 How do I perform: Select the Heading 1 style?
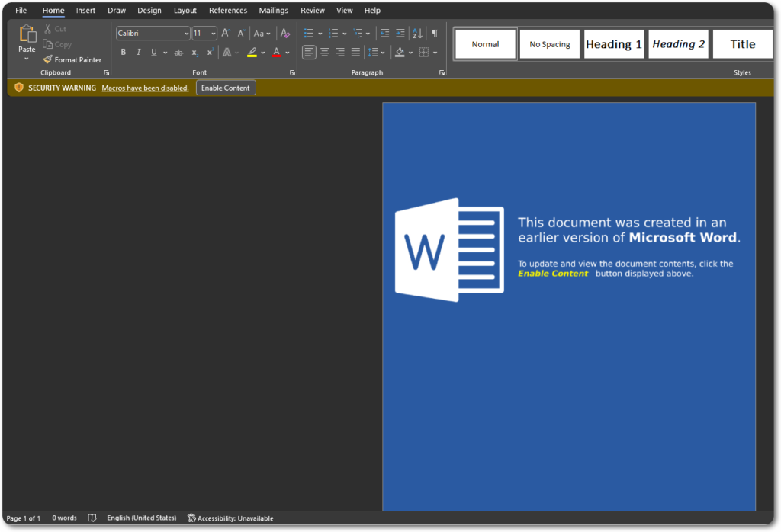pyautogui.click(x=614, y=44)
